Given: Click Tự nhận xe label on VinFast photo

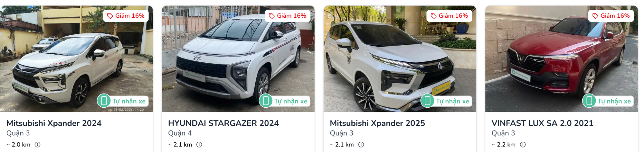Looking at the screenshot, I should coord(614,101).
